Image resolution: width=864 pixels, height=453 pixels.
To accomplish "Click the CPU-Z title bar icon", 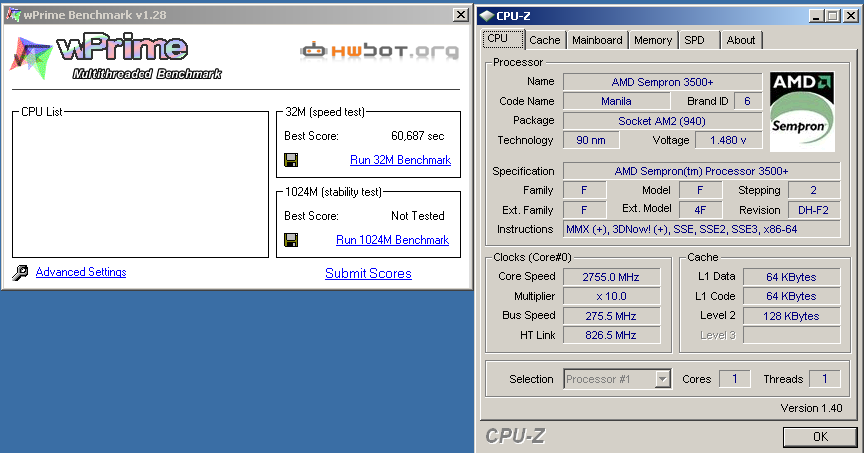I will (487, 16).
